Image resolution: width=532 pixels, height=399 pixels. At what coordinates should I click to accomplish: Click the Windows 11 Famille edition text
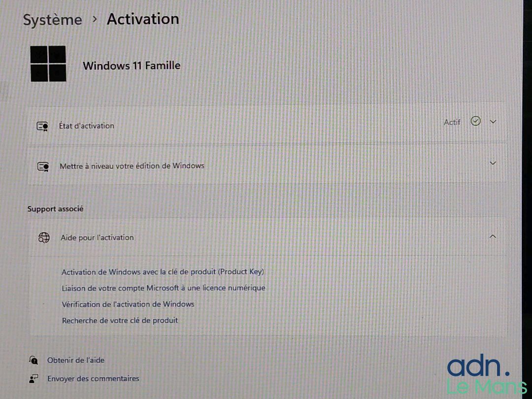coord(132,66)
